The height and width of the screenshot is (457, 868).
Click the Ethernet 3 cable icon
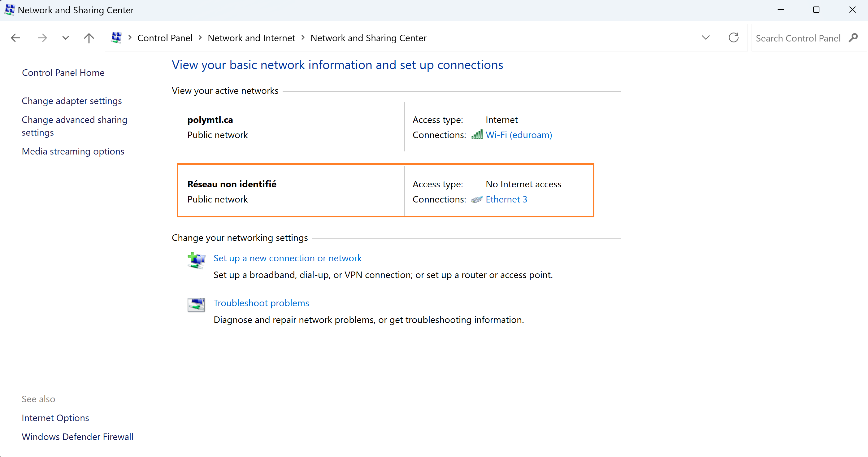tap(476, 199)
